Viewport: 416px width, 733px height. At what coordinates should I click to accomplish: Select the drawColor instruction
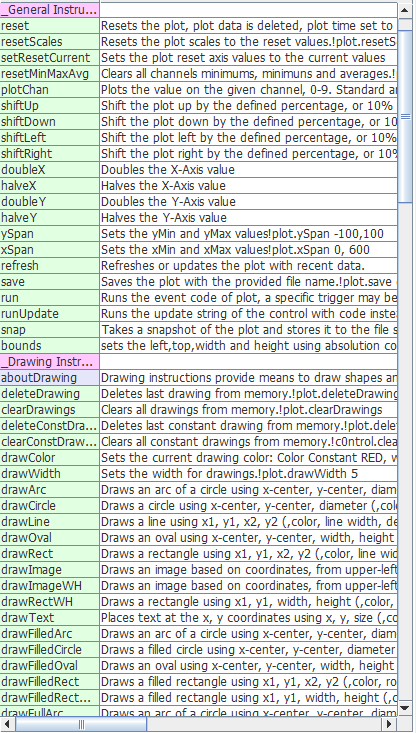point(199,458)
